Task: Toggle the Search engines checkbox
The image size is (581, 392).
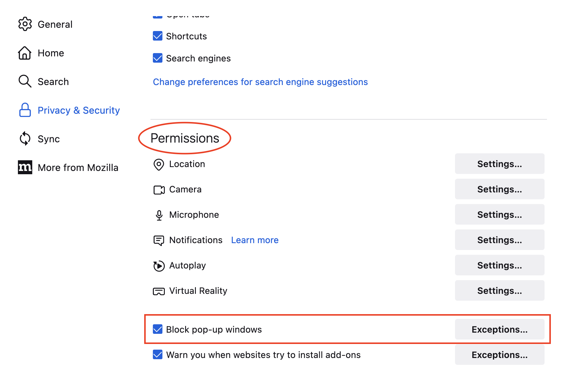Action: click(x=158, y=58)
